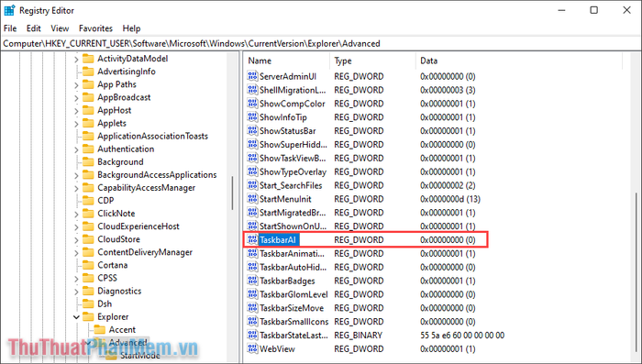The height and width of the screenshot is (364, 642).
Task: Select the CloudExperienceHost key
Action: pos(138,226)
